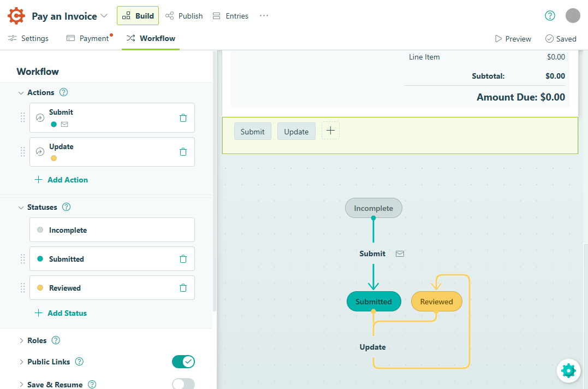The image size is (588, 389).
Task: Expand the Roles section
Action: click(21, 340)
